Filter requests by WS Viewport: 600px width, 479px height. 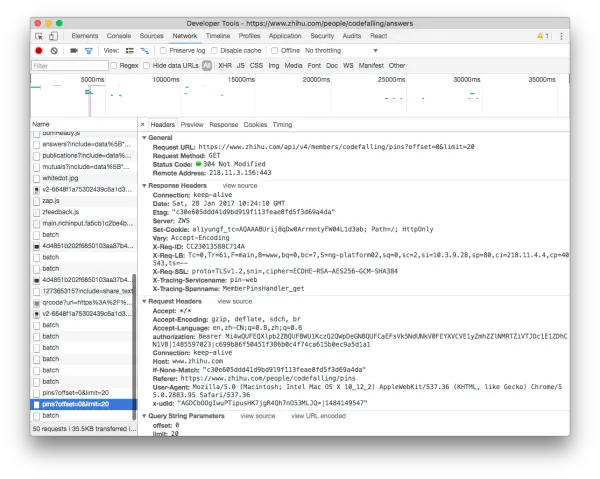[x=348, y=65]
